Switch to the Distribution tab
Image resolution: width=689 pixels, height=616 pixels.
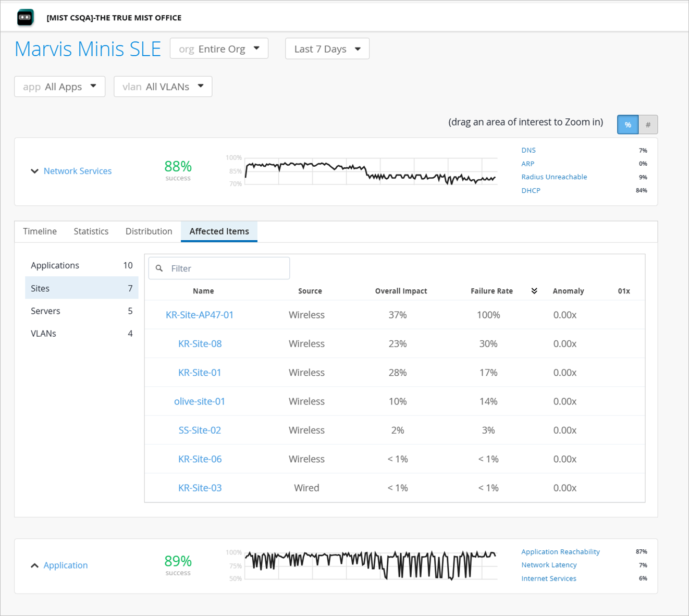click(x=149, y=231)
